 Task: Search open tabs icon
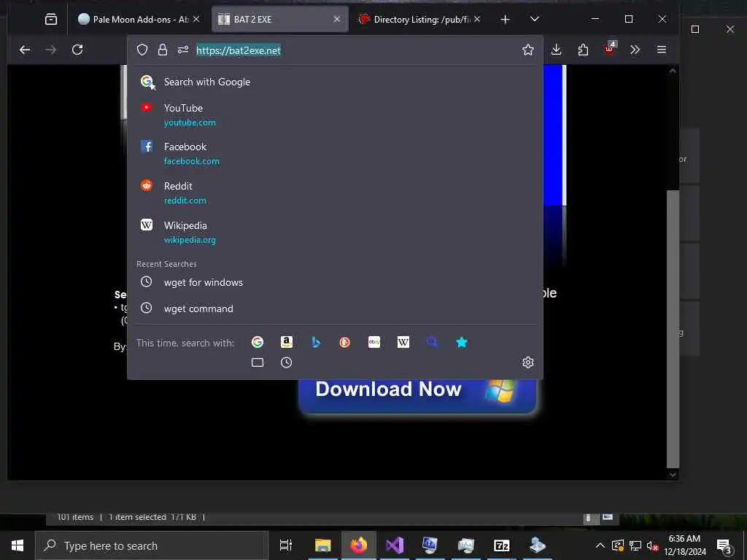point(258,363)
